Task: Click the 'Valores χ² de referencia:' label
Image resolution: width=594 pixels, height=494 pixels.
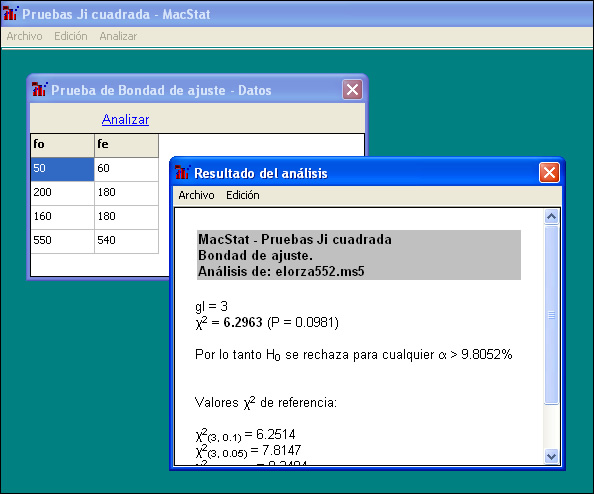Action: [x=266, y=402]
